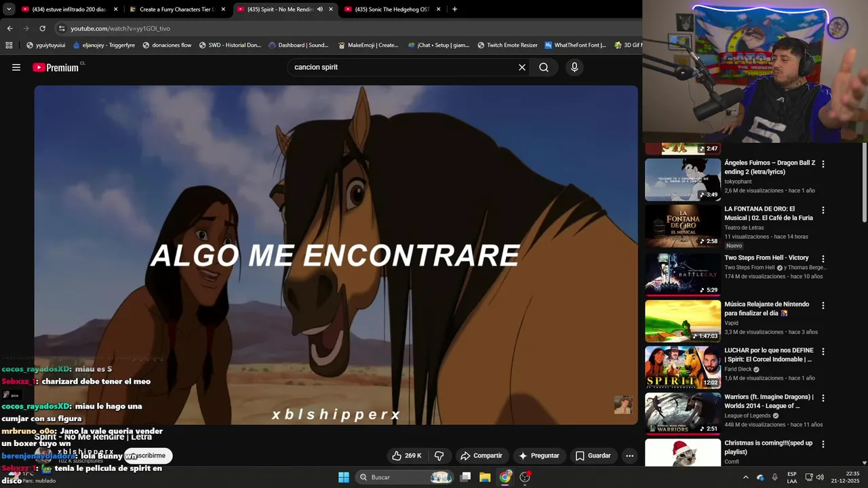
Task: Switch to 'Sonic The Hedgehog OST' tab
Action: 392,9
